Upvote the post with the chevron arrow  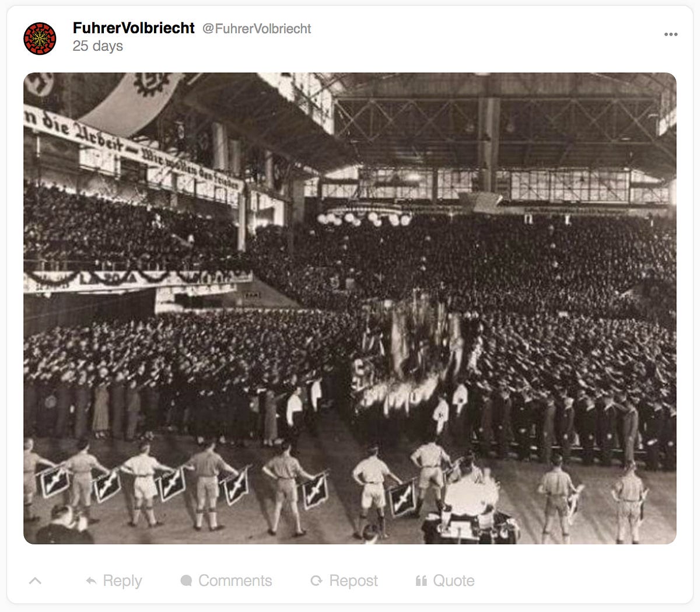click(x=35, y=580)
